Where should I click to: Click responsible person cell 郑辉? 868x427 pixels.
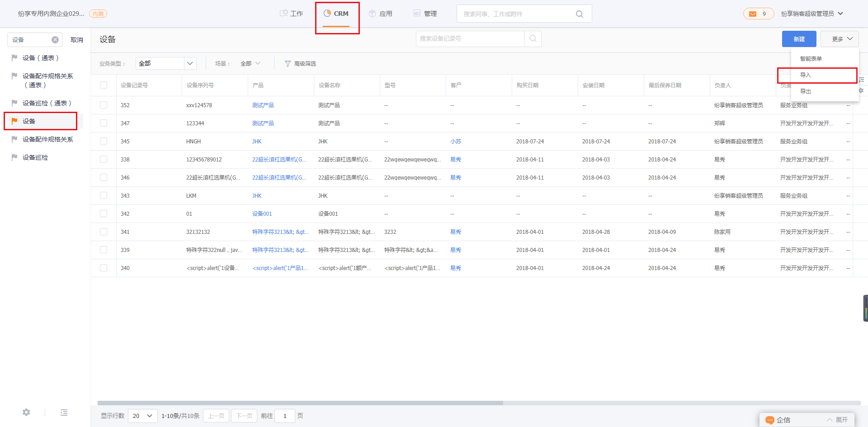720,123
